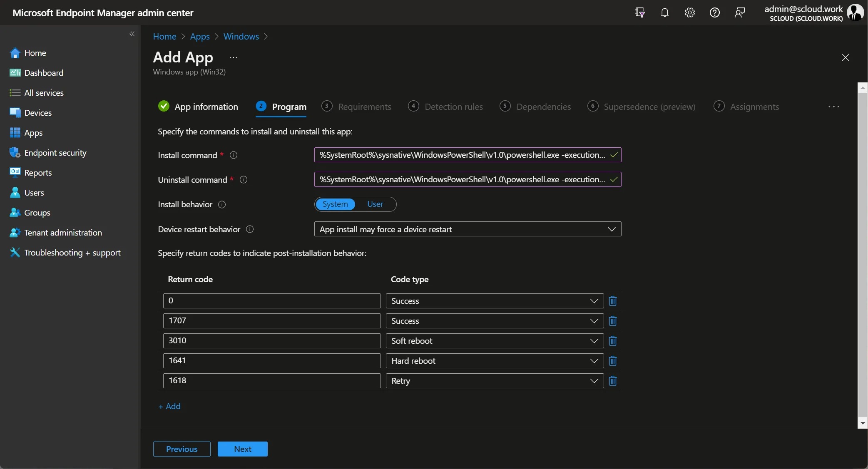Follow Apps breadcrumb link
868x469 pixels.
(x=200, y=37)
